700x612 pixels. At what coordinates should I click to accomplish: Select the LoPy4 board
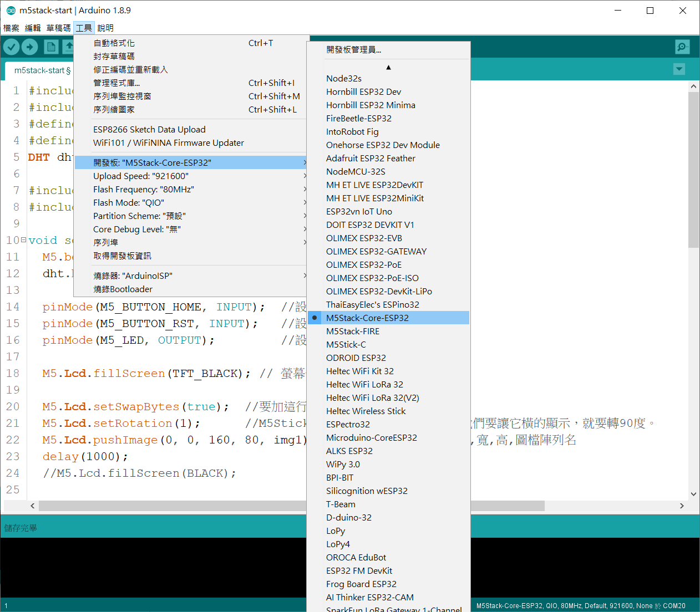click(x=388, y=544)
